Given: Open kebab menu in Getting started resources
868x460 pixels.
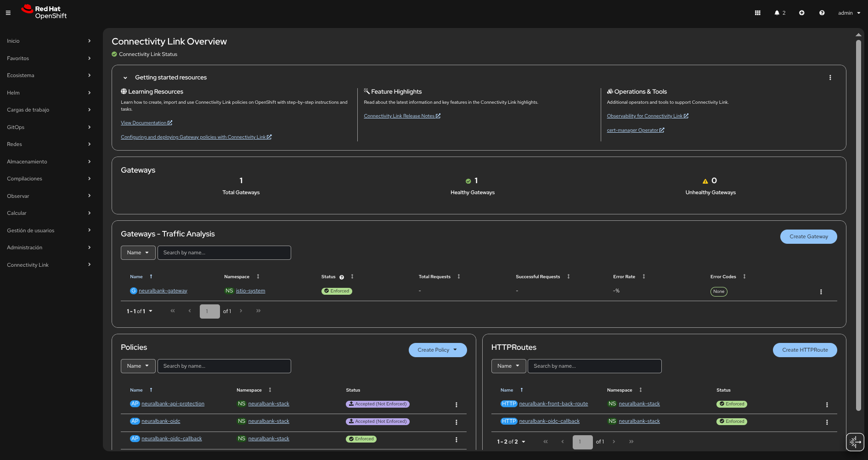Looking at the screenshot, I should coord(830,78).
